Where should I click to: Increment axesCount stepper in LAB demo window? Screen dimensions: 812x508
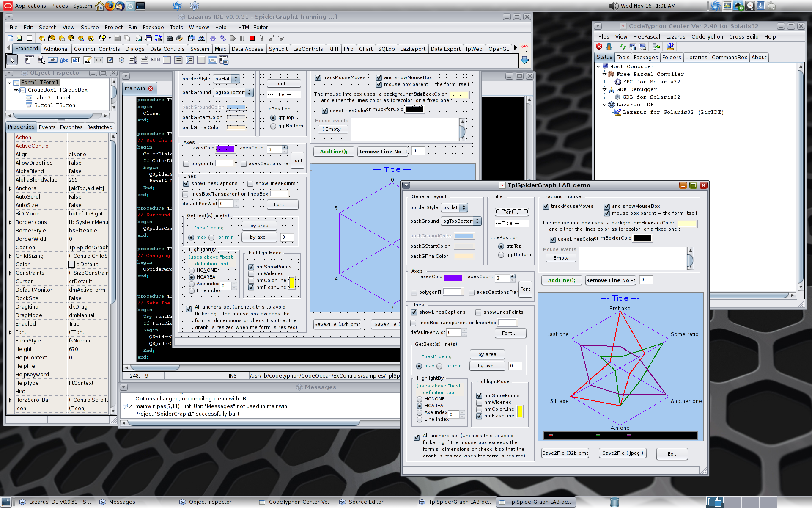(513, 276)
